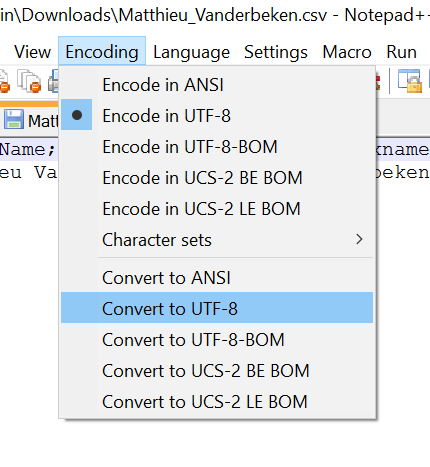Click the synchronize scrolling lock icon
The width and height of the screenshot is (430, 467).
coord(410,81)
